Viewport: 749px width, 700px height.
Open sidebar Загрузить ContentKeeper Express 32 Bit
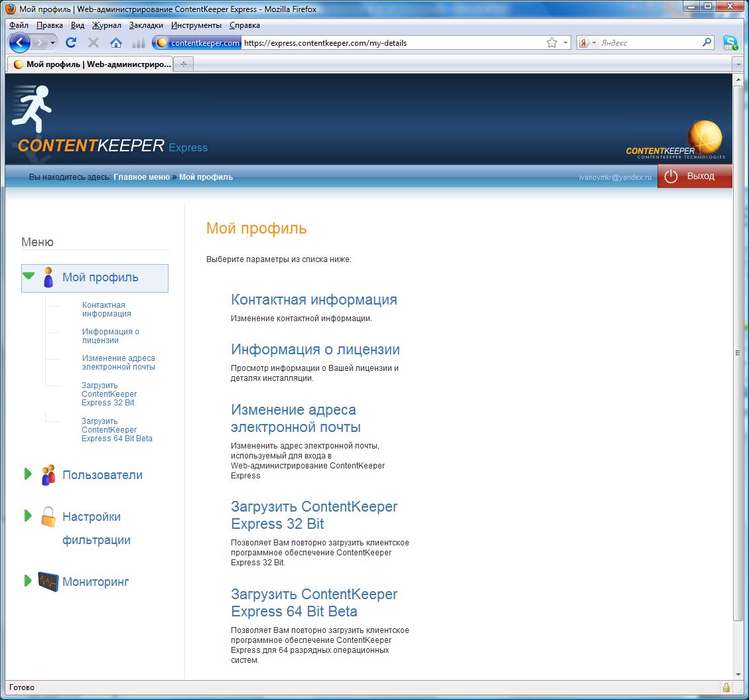click(x=109, y=393)
